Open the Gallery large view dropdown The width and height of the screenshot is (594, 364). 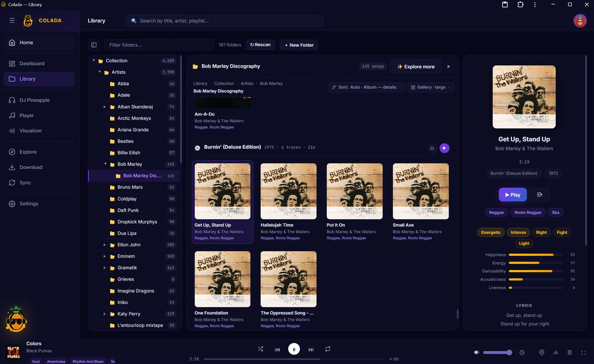(x=430, y=87)
